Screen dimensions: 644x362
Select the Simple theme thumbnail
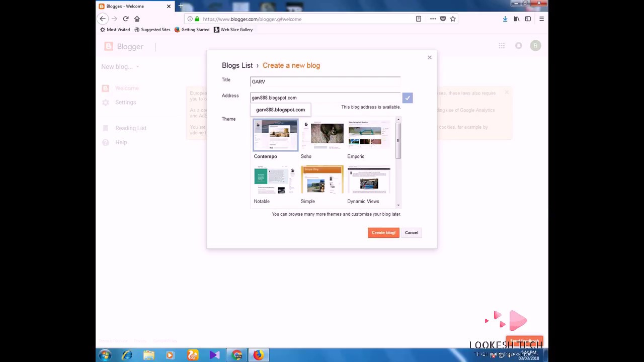click(322, 180)
